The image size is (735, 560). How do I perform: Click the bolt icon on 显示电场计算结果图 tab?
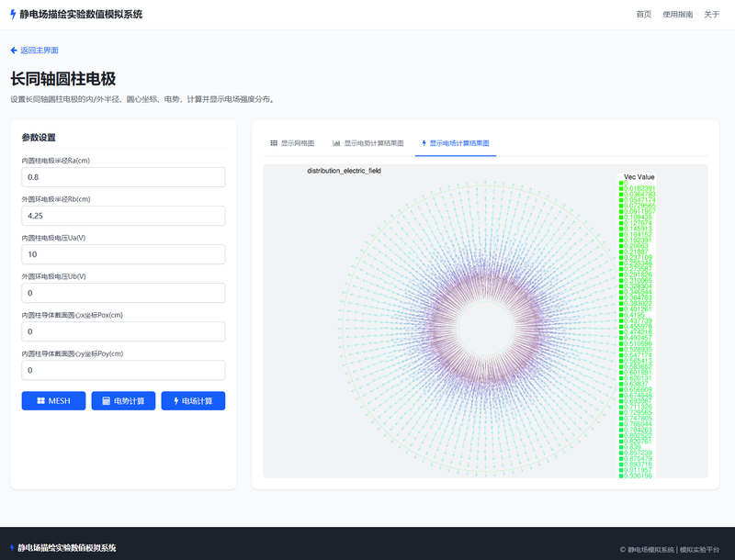pos(424,143)
